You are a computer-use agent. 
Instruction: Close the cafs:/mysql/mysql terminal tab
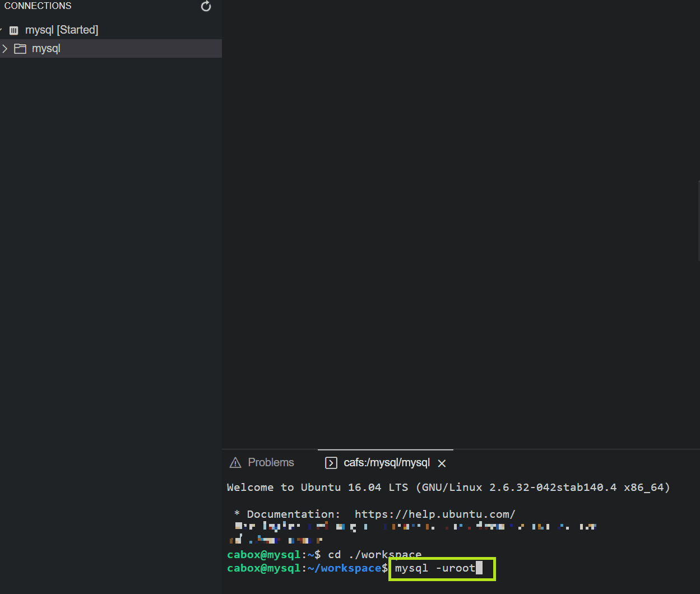442,463
